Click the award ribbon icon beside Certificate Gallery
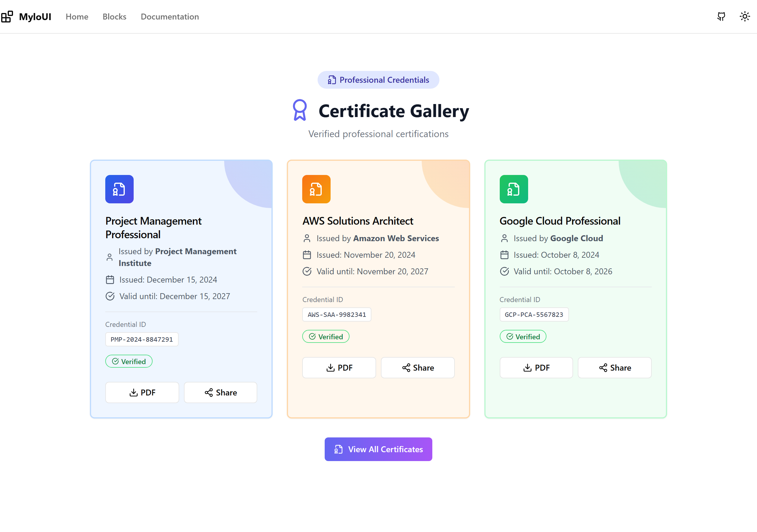This screenshot has width=757, height=532. coord(300,110)
